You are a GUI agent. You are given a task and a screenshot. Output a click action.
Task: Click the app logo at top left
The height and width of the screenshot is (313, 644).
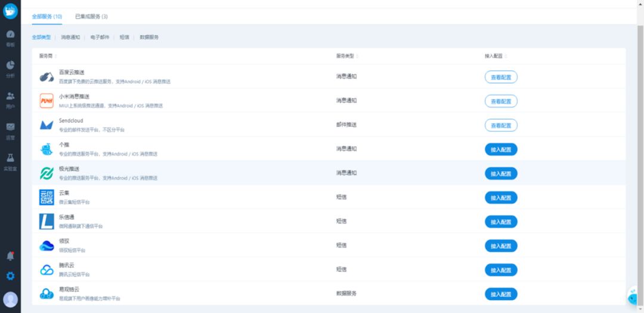click(10, 11)
